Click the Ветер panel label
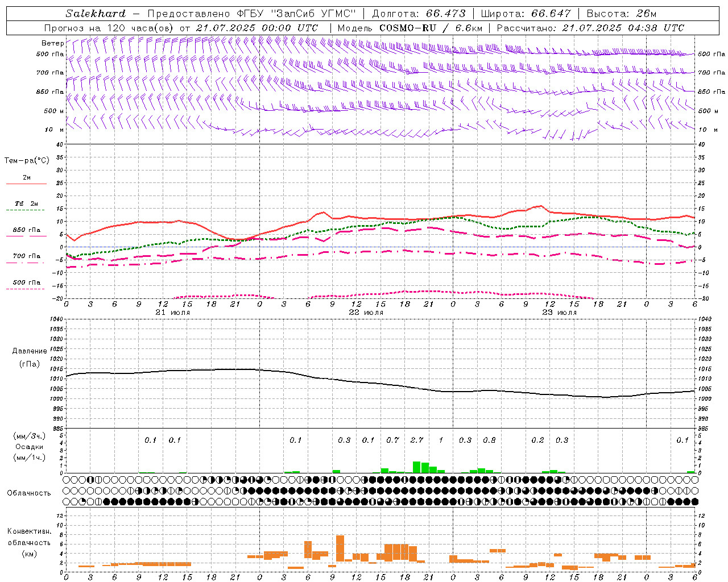728x582 pixels. point(52,43)
